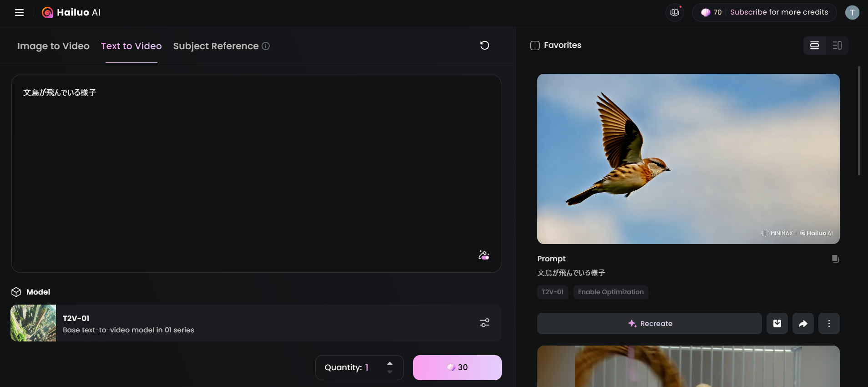Open the tutorial guide icon in header
The height and width of the screenshot is (387, 868).
675,12
